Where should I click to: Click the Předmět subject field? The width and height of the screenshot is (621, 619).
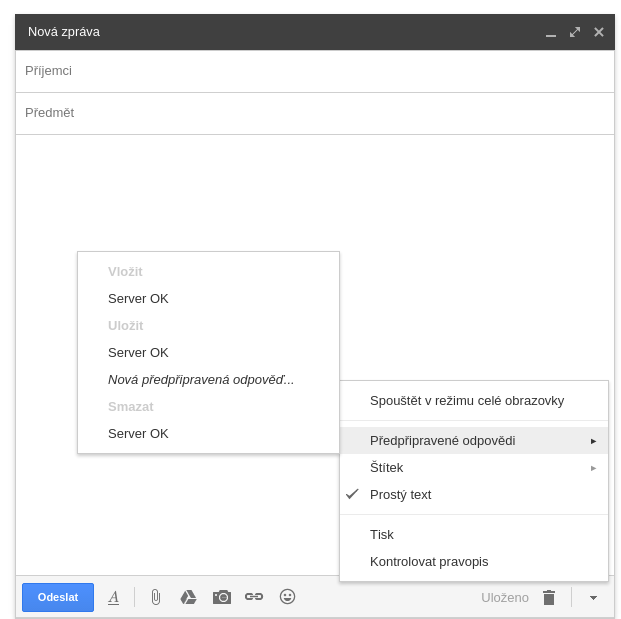[x=314, y=113]
